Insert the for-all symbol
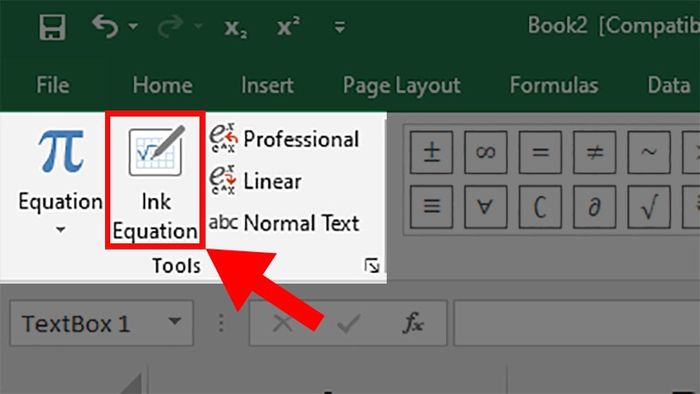 (486, 207)
